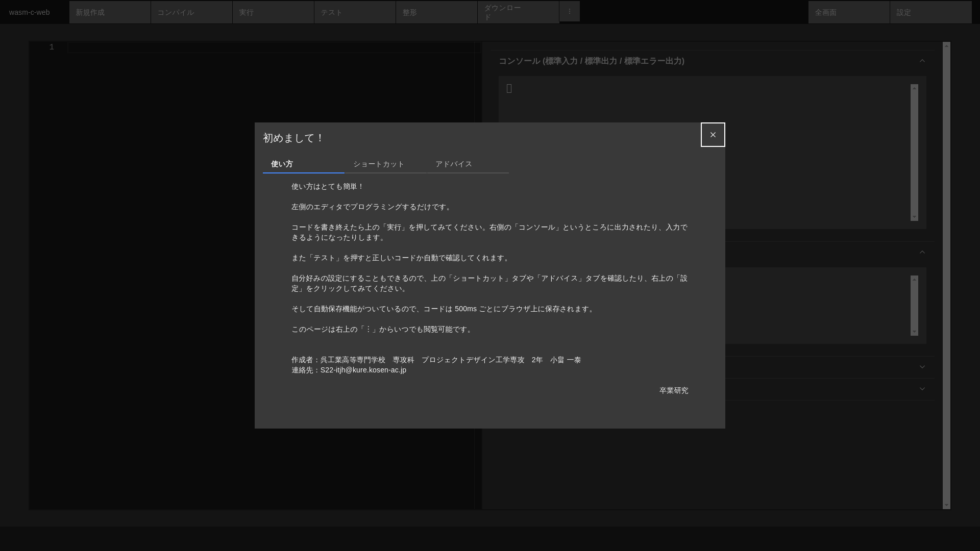Click the テスト button
This screenshot has height=551, width=980.
click(x=355, y=12)
